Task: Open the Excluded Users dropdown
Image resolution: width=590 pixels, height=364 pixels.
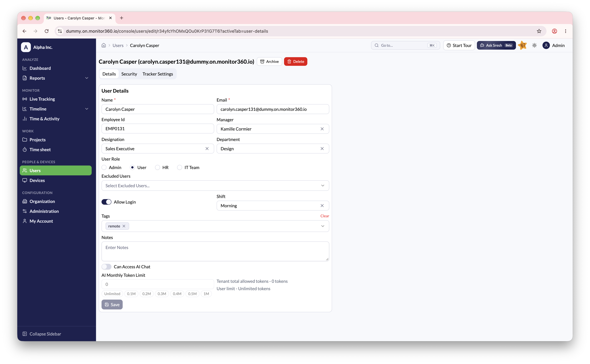Action: click(x=215, y=186)
